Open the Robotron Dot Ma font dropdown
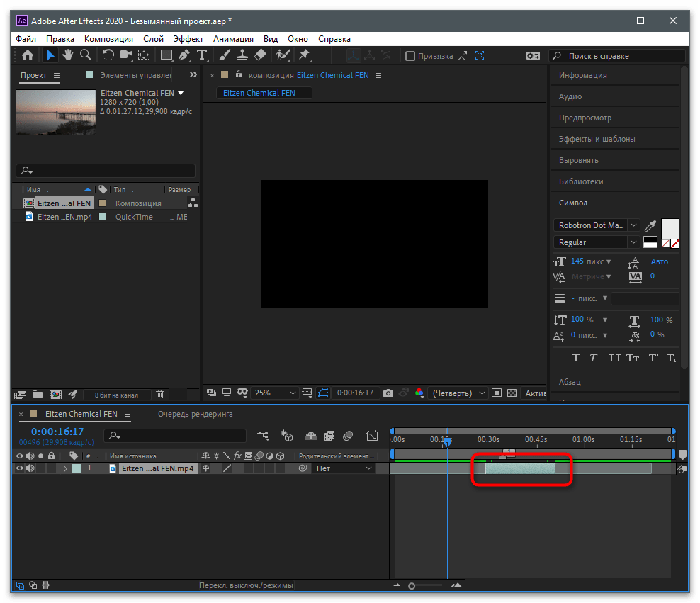The height and width of the screenshot is (603, 700). point(597,225)
